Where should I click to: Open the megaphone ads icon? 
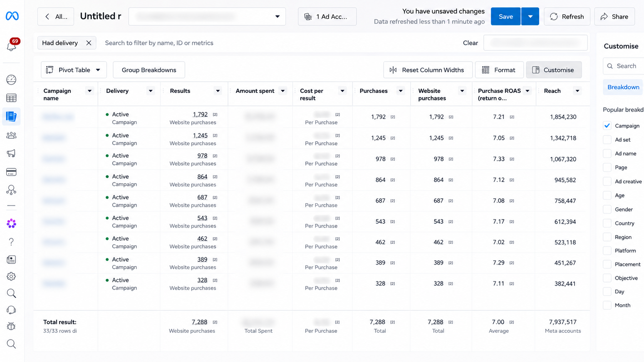11,154
